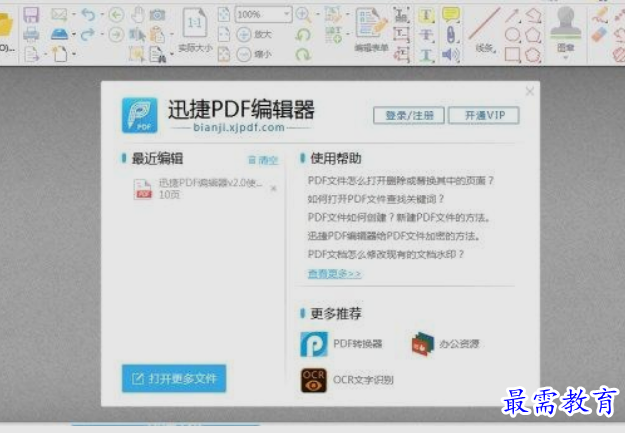Select the add text tool with green plus
Screen dimensions: 625x433
(334, 35)
